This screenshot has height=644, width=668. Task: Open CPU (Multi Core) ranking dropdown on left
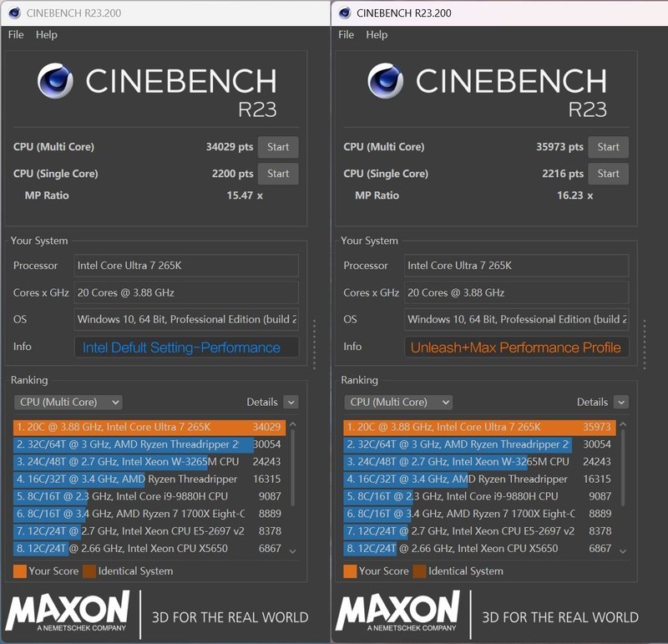(68, 402)
